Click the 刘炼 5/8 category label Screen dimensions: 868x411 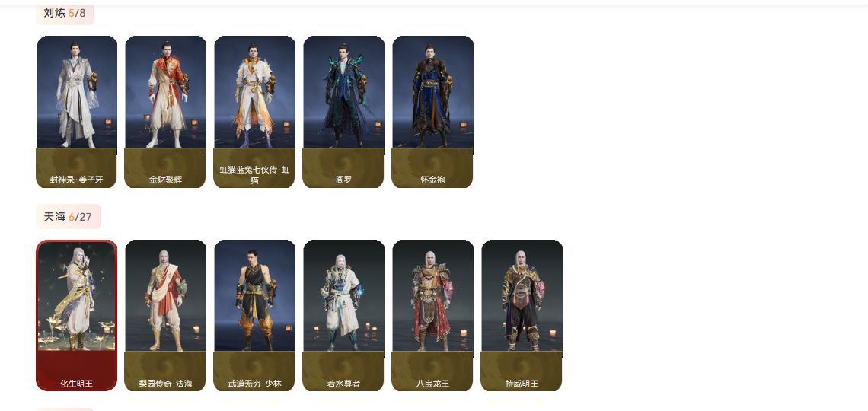65,13
